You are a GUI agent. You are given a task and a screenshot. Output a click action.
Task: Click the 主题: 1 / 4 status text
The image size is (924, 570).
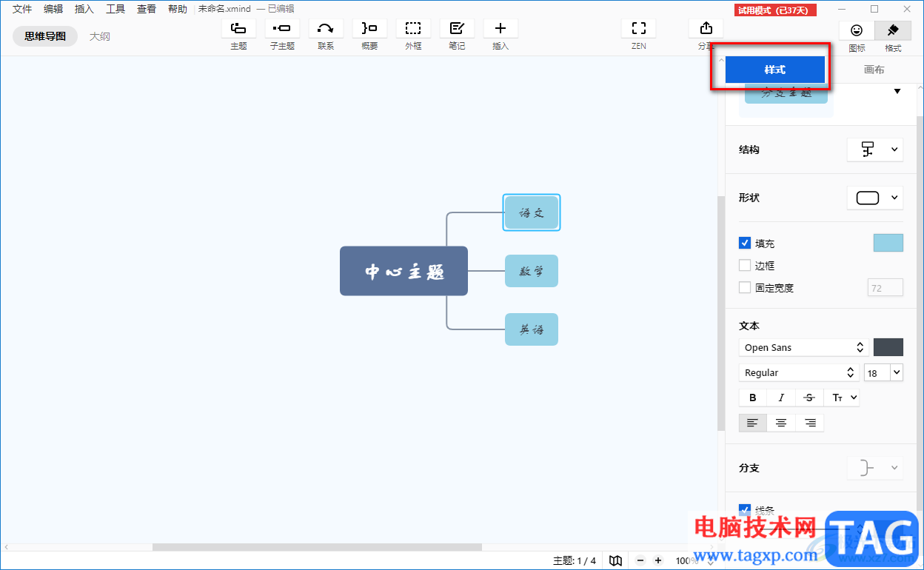click(x=575, y=560)
